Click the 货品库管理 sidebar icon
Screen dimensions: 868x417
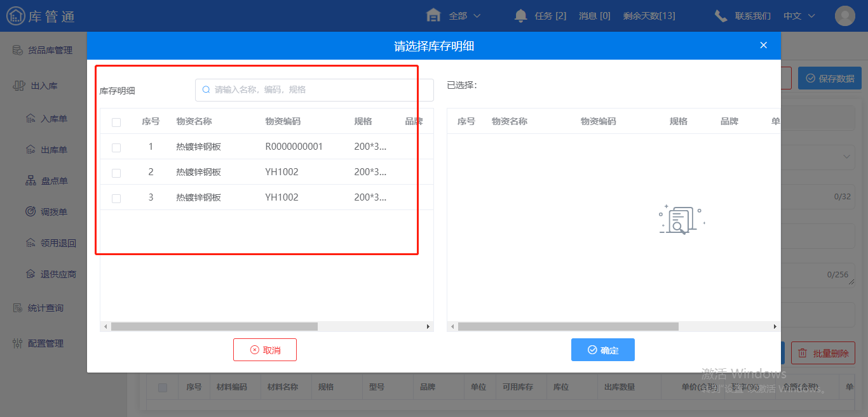[18, 50]
